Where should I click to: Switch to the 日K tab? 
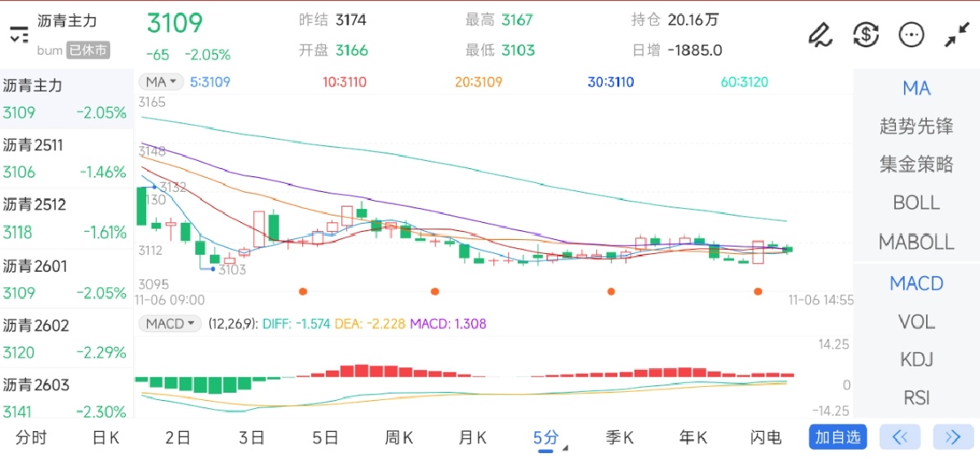(x=105, y=438)
